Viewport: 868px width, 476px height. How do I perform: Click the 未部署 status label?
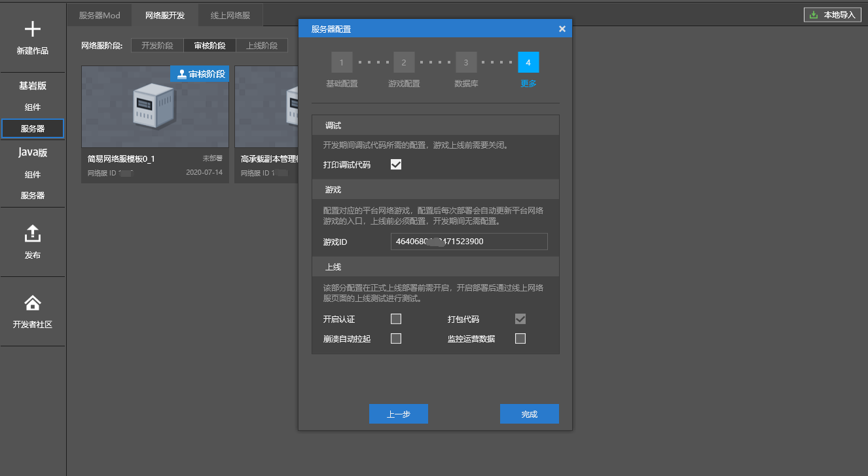coord(212,158)
